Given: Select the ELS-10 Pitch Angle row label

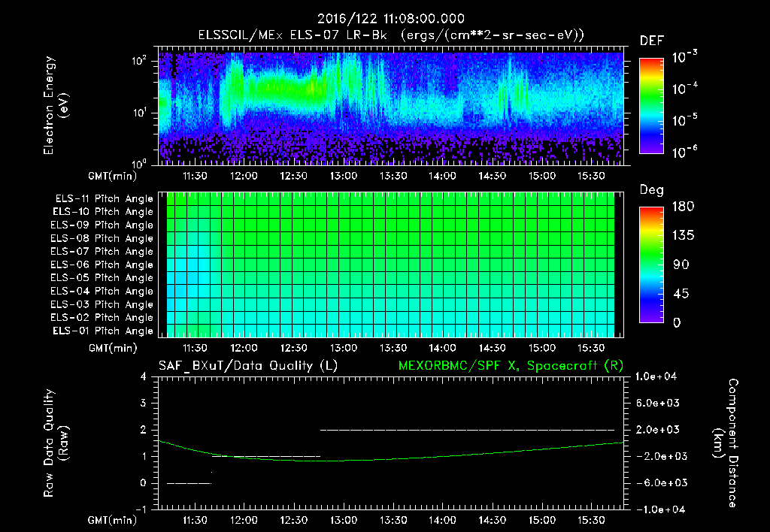Looking at the screenshot, I should [x=103, y=212].
